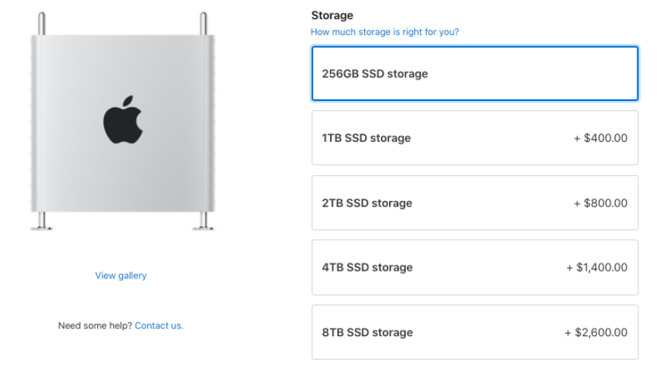
Task: Pick the 2TB SSD storage option
Action: [475, 203]
